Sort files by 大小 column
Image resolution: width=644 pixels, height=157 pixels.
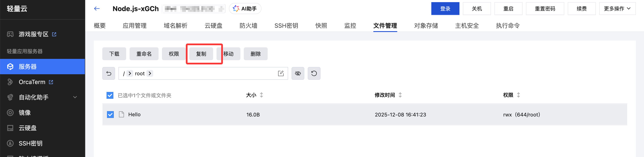(x=261, y=95)
